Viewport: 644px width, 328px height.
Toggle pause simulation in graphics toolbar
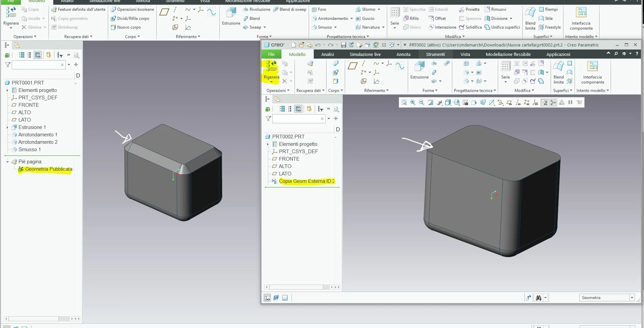(570, 102)
